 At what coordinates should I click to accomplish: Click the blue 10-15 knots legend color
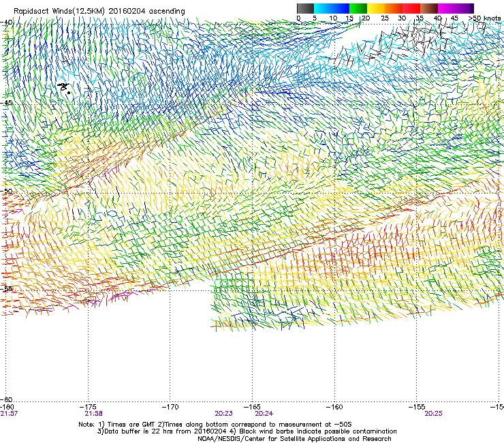tap(341, 8)
